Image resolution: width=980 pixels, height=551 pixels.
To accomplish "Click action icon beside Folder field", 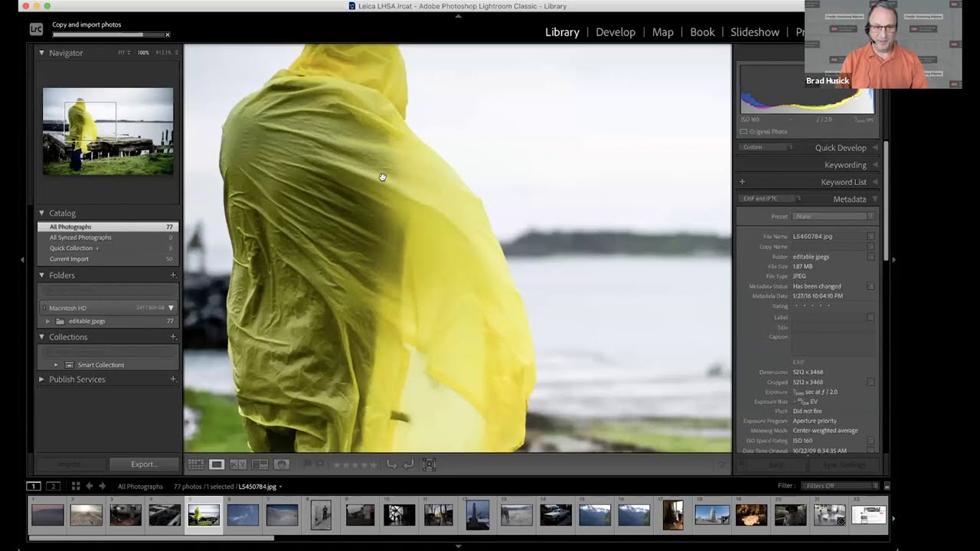I will tap(871, 256).
